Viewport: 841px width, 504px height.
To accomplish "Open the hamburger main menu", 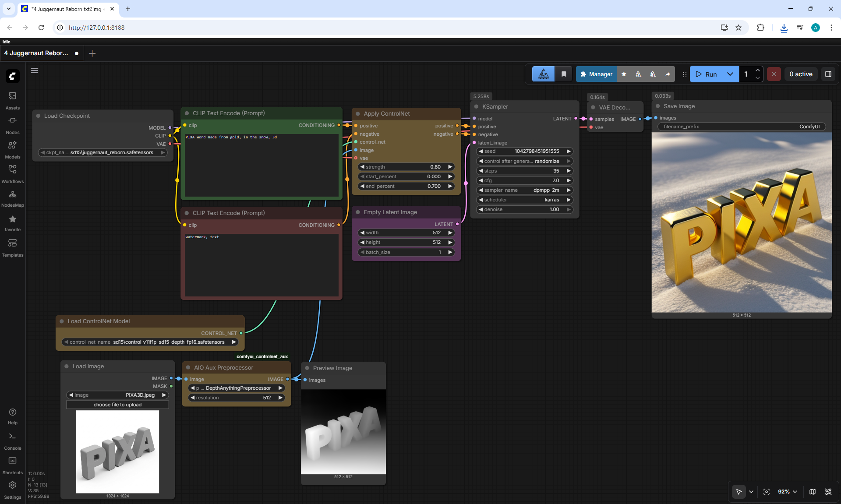I will point(35,70).
